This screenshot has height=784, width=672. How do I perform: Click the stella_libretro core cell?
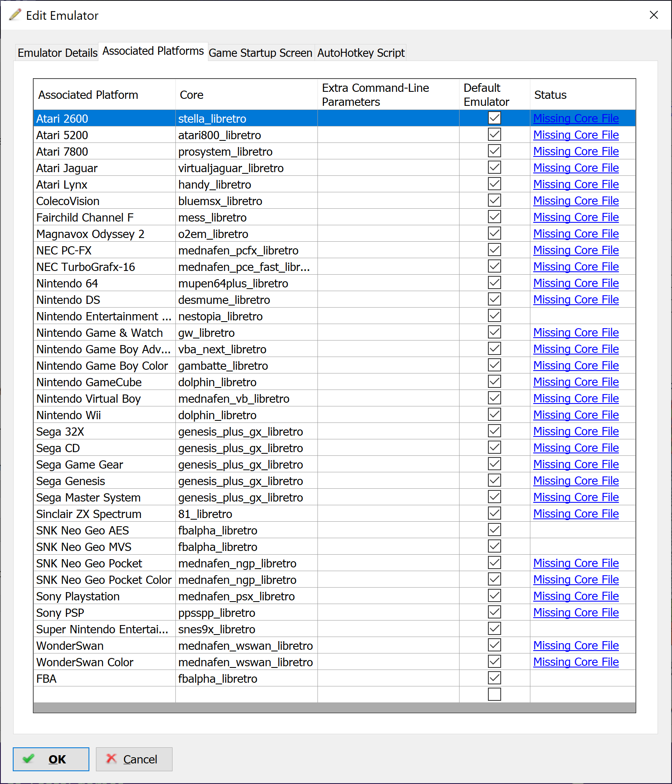[247, 118]
